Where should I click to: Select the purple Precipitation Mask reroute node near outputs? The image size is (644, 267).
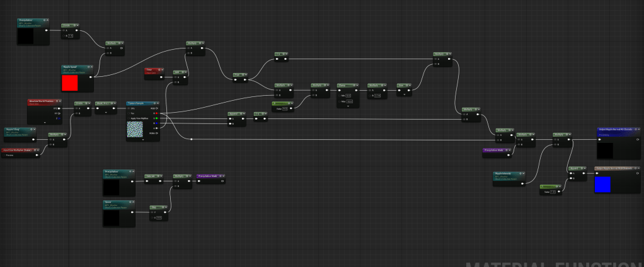(x=498, y=150)
